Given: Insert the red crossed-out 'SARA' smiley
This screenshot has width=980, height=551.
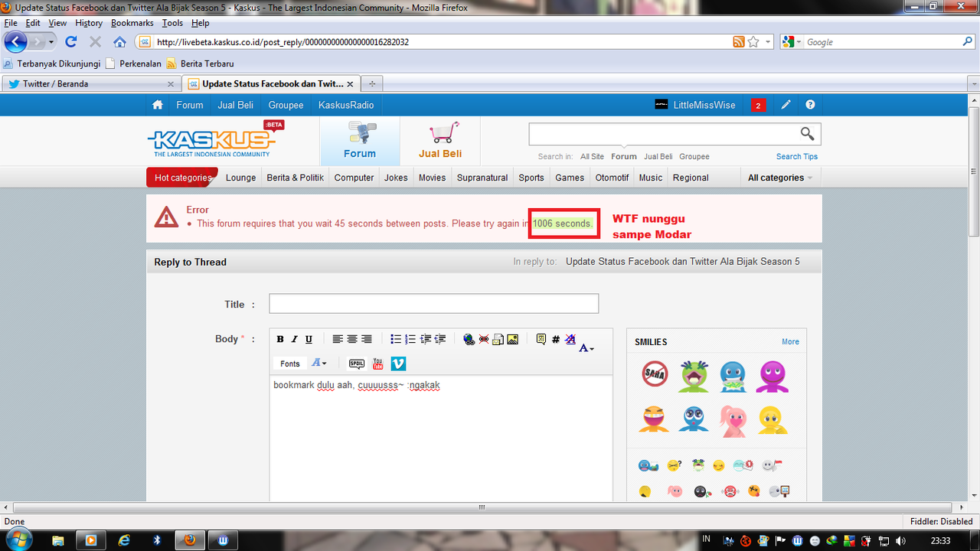Looking at the screenshot, I should (655, 374).
